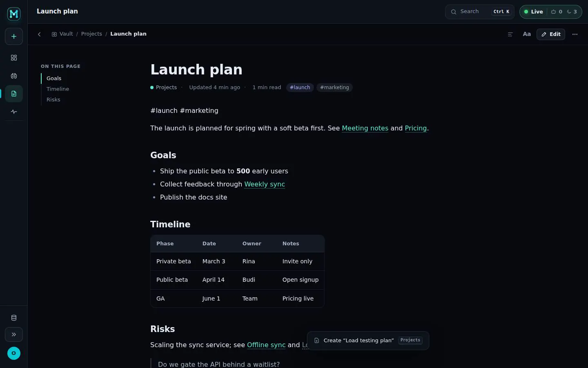The width and height of the screenshot is (588, 368).
Task: Toggle the outline panel icon
Action: click(x=510, y=34)
